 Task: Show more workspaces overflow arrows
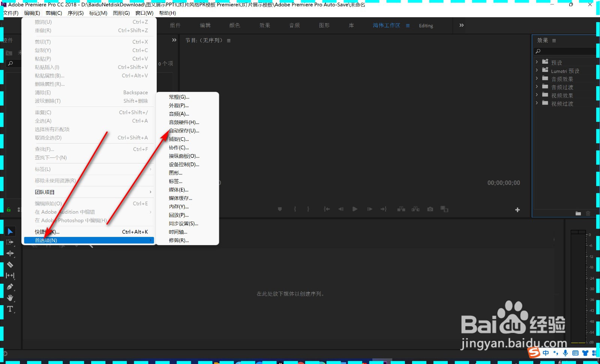[x=462, y=25]
